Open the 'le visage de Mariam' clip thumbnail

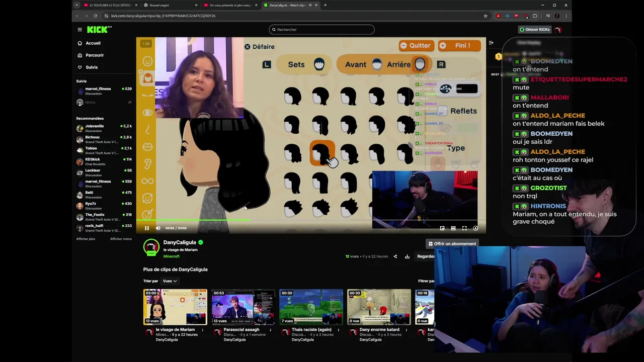tap(175, 307)
